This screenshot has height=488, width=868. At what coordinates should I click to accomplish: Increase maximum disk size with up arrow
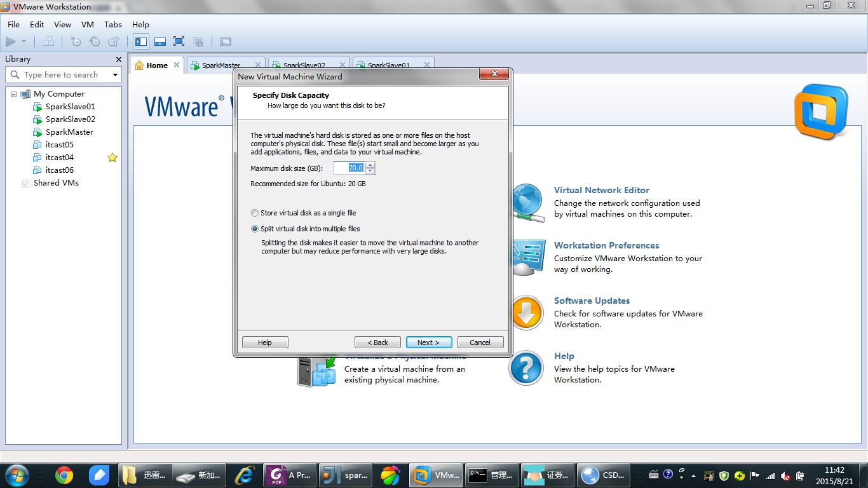tap(370, 165)
